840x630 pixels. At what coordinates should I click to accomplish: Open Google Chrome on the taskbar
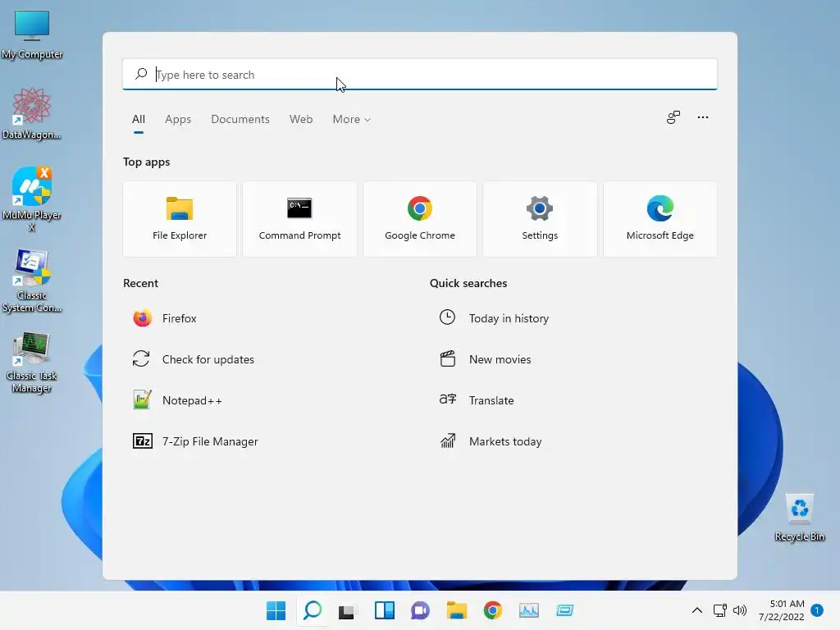click(493, 610)
